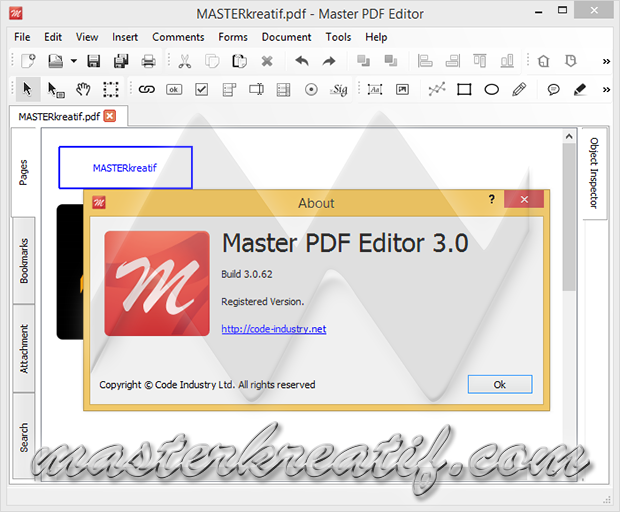Select the arrow Select tool
The height and width of the screenshot is (512, 620).
coord(27,89)
